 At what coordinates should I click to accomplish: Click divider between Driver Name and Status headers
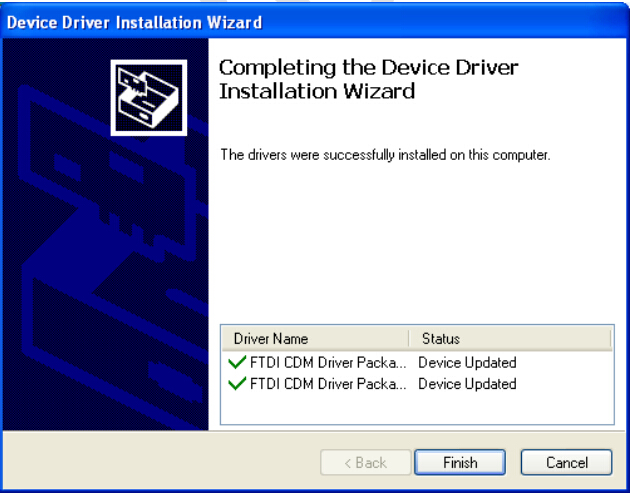[x=409, y=339]
